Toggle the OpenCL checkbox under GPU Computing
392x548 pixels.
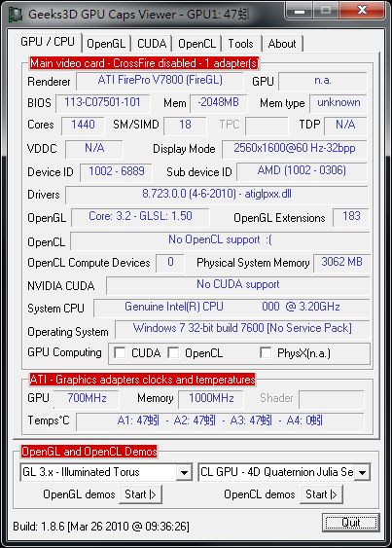(x=173, y=352)
